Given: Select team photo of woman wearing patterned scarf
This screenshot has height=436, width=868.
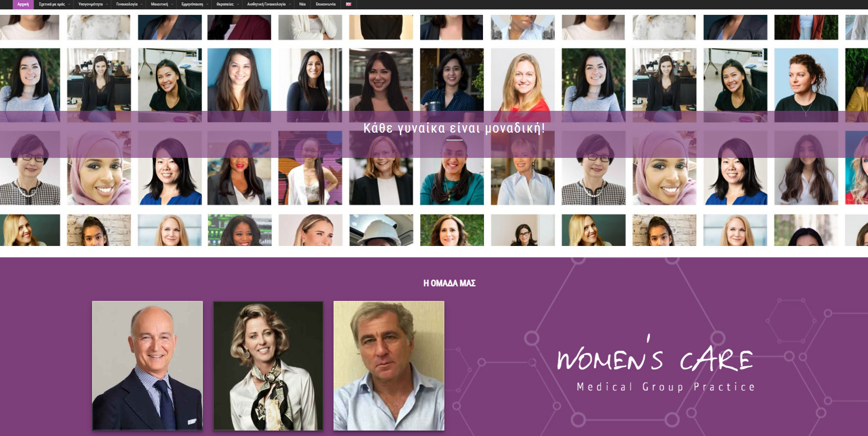Looking at the screenshot, I should point(268,365).
